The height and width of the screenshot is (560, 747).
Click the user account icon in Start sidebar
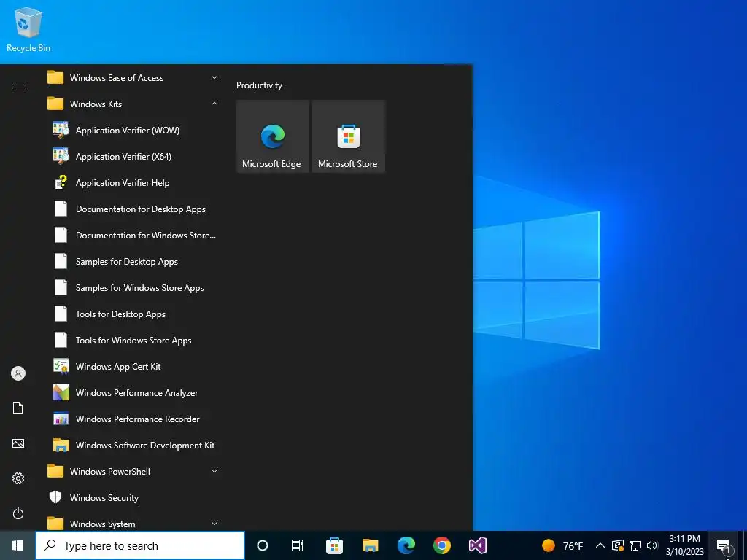coord(18,373)
